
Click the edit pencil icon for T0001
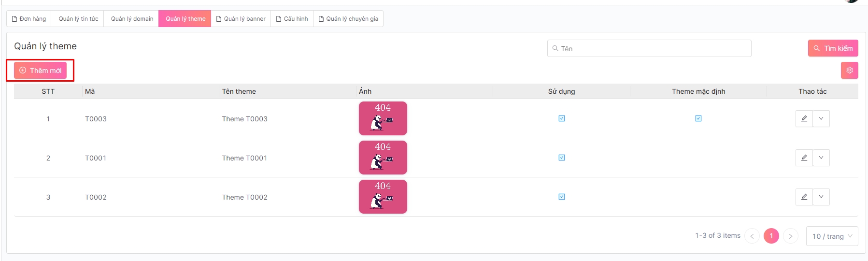point(804,158)
